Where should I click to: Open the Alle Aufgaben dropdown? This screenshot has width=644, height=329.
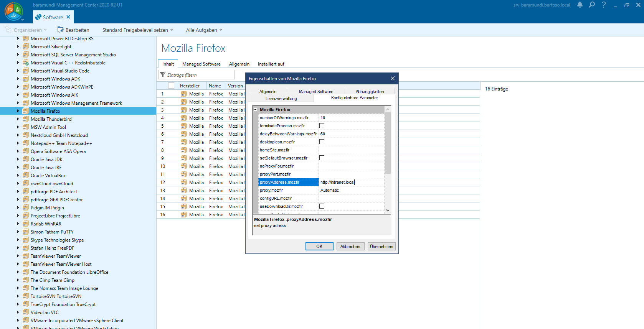tap(204, 30)
